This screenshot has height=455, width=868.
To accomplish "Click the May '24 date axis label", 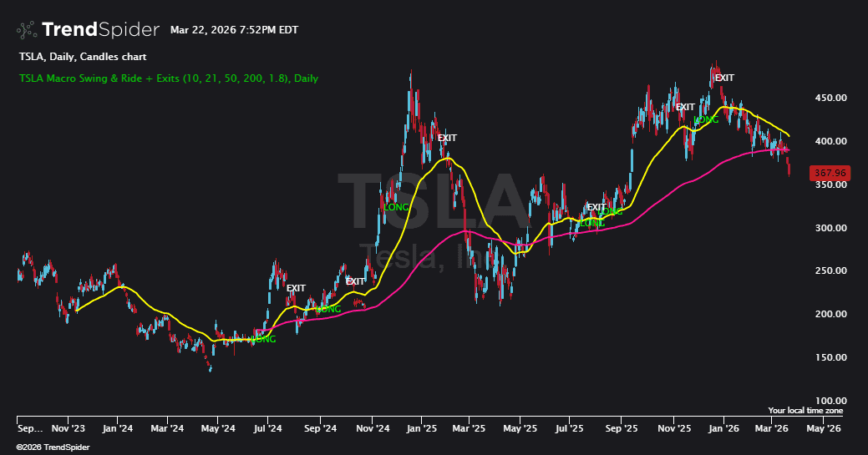I will (x=217, y=428).
